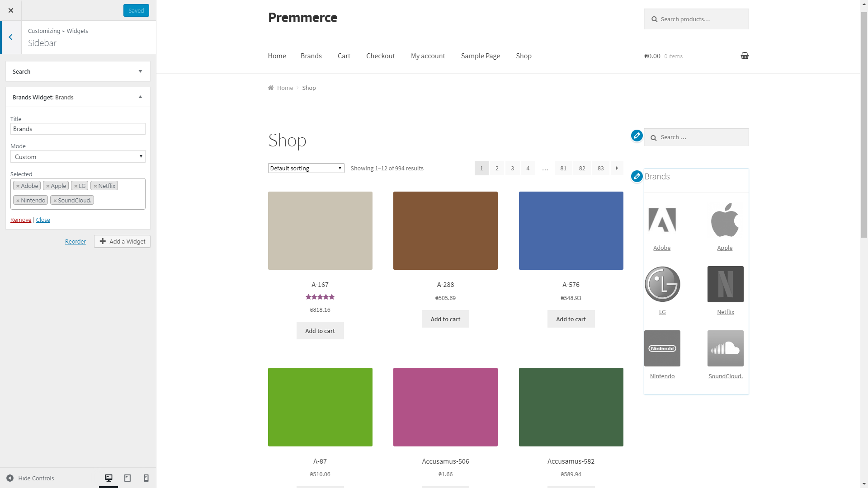The image size is (868, 488).
Task: Remove Netflix tag from Selected brands
Action: (95, 186)
